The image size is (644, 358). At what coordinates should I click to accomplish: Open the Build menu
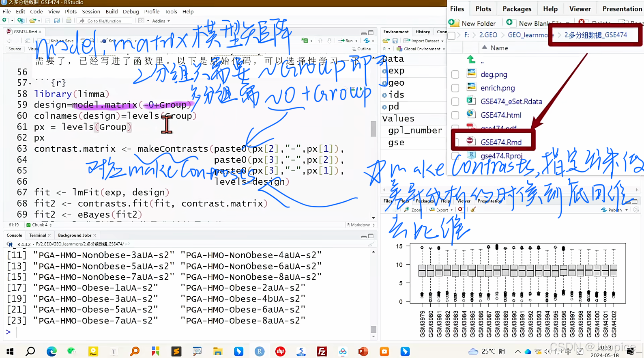tap(112, 11)
